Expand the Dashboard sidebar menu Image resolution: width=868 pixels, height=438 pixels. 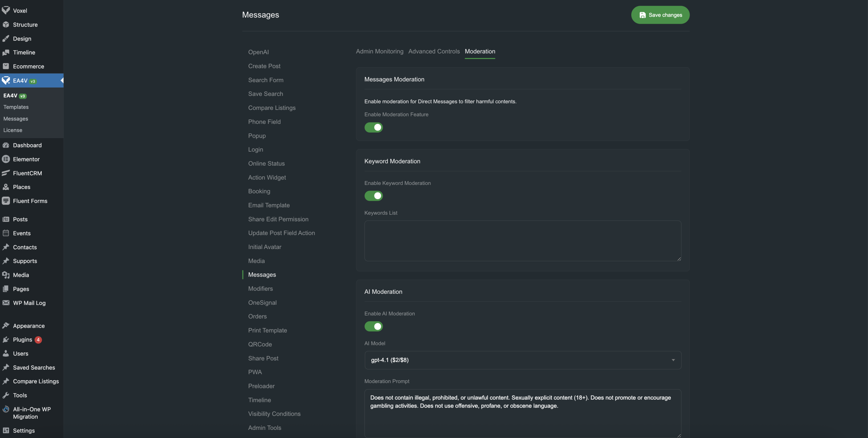pos(27,145)
